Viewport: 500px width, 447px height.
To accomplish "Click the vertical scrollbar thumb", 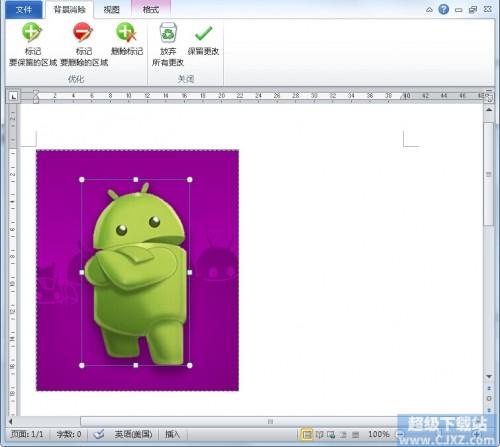I will [489, 174].
